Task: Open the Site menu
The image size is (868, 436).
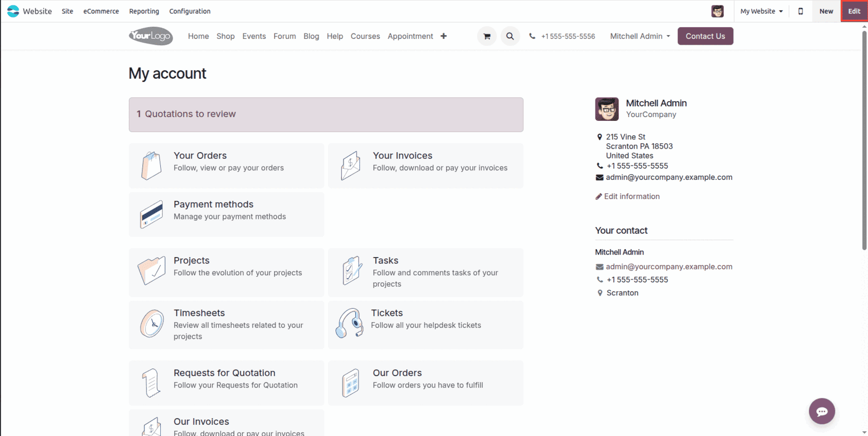Action: click(x=67, y=11)
